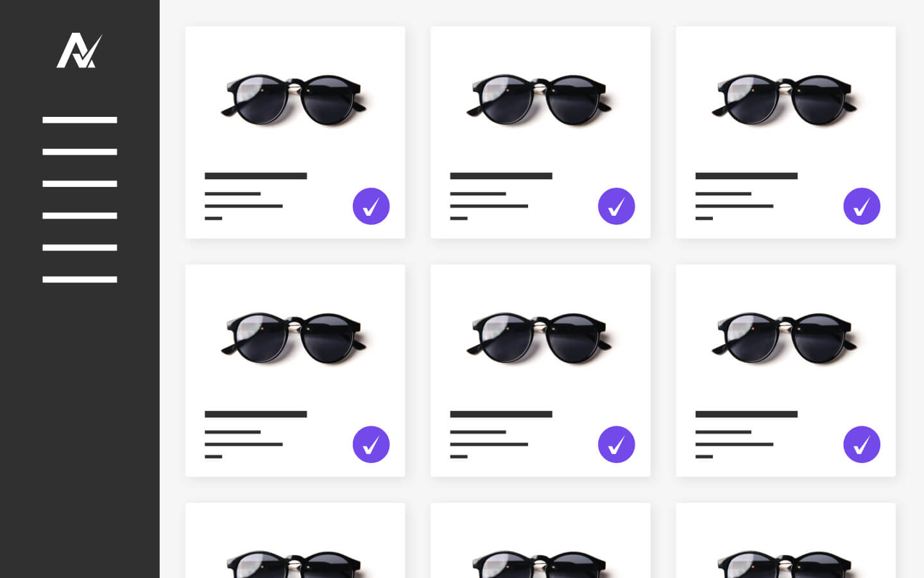Choose the fifth sidebar menu line
Viewport: 924px width, 578px height.
[80, 247]
